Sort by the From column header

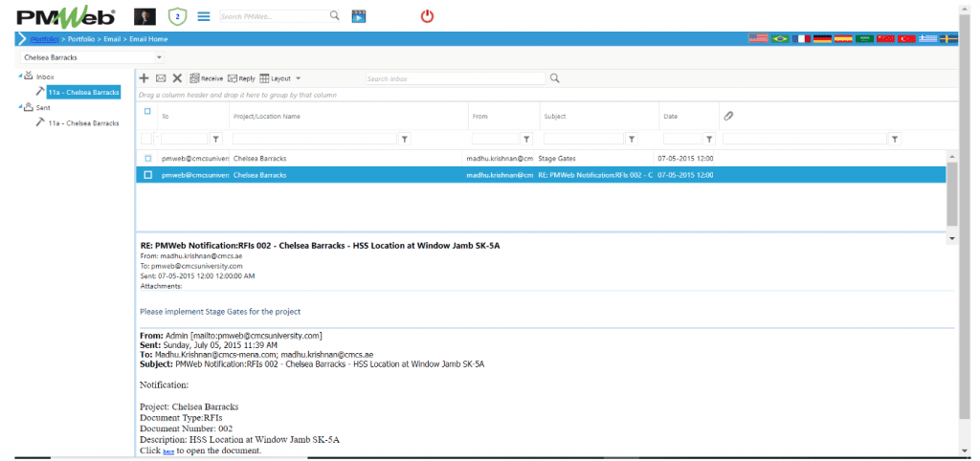click(480, 116)
